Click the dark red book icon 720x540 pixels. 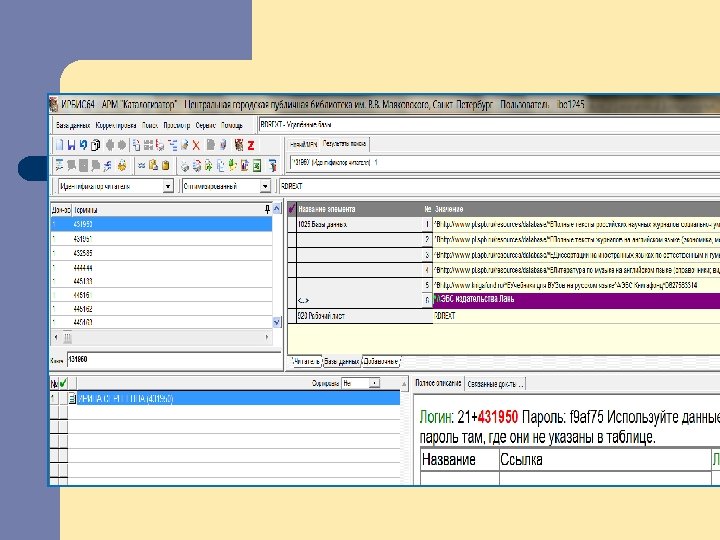(x=239, y=145)
